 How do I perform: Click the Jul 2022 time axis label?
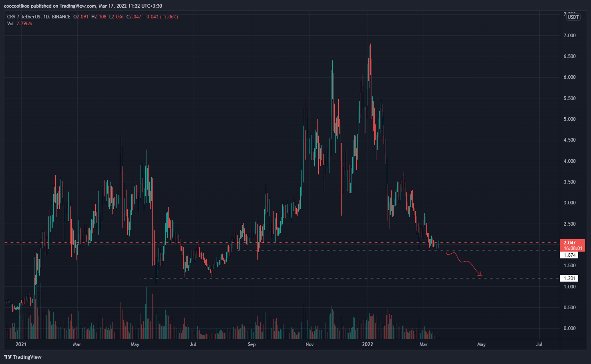click(x=539, y=344)
